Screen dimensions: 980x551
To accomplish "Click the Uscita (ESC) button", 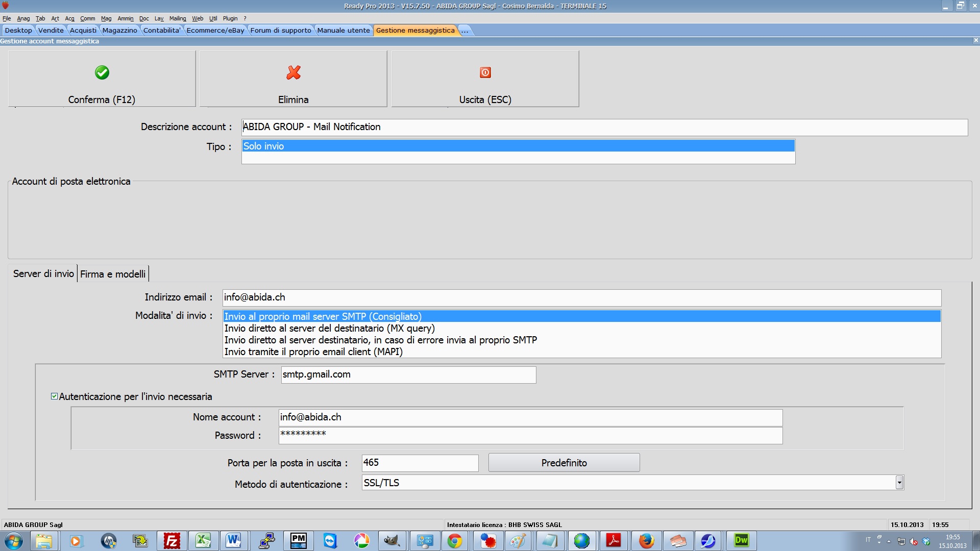I will (485, 79).
